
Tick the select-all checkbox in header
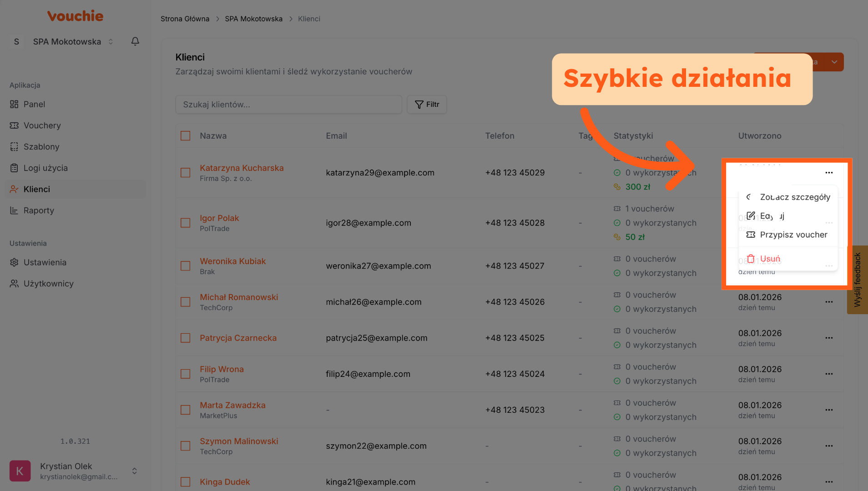[185, 136]
